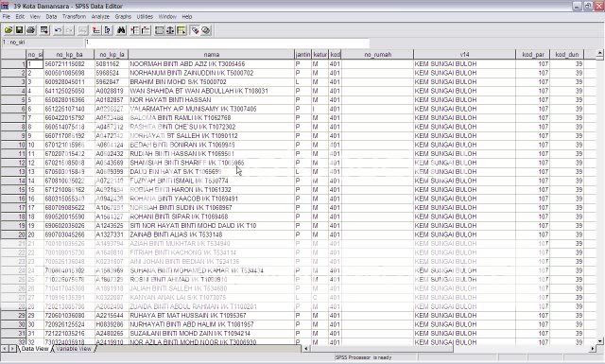605x364 pixels.
Task: Click the Insert Variable toolbar icon
Action: coord(146,30)
